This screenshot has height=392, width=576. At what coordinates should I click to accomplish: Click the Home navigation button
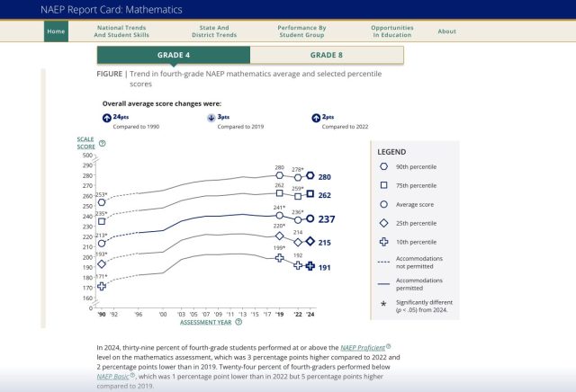(56, 31)
